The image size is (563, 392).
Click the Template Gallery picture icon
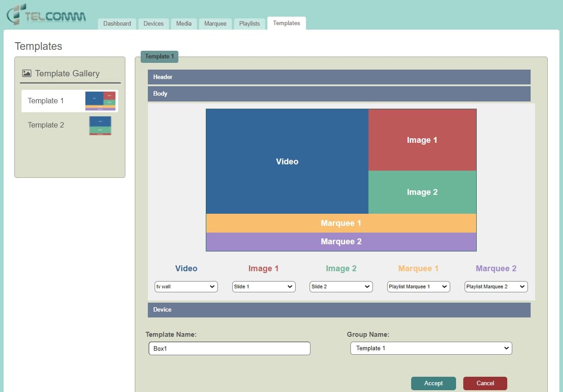(27, 73)
